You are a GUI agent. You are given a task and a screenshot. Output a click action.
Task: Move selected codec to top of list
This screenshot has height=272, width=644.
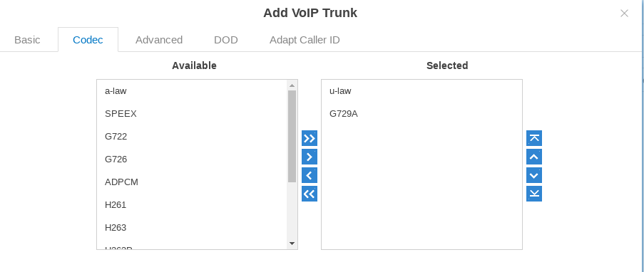pos(534,138)
